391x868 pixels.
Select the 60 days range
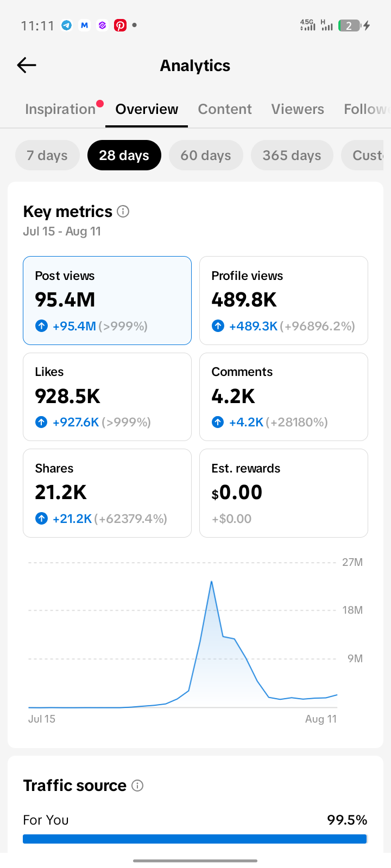[206, 155]
